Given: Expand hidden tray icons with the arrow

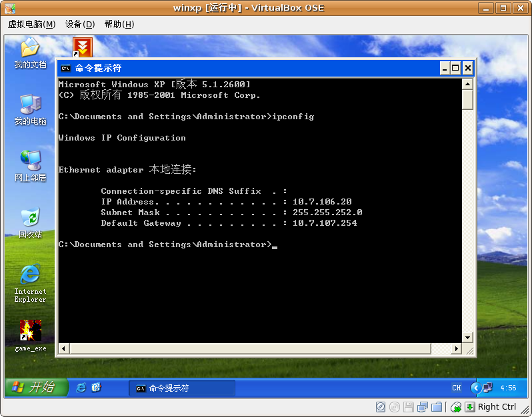Looking at the screenshot, I should point(476,388).
